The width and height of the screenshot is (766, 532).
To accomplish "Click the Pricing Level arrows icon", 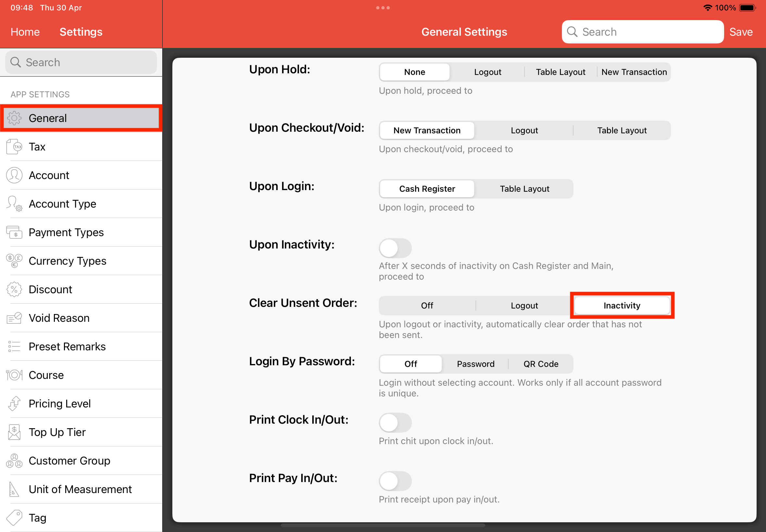I will (x=14, y=404).
